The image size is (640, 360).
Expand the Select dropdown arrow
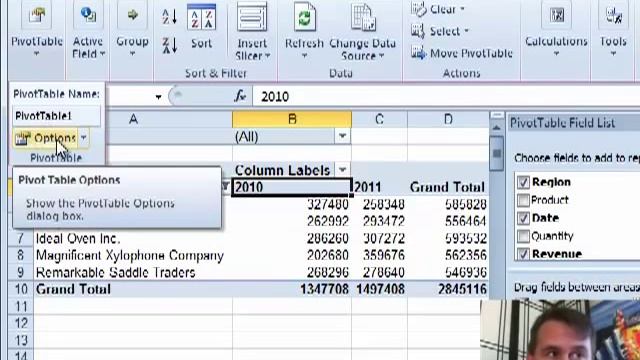[x=466, y=31]
